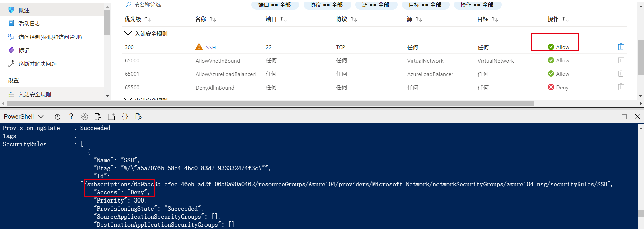Viewport: 644px width, 229px height.
Task: Select the AllowAzureLoadBalancerI... rule name
Action: [228, 74]
